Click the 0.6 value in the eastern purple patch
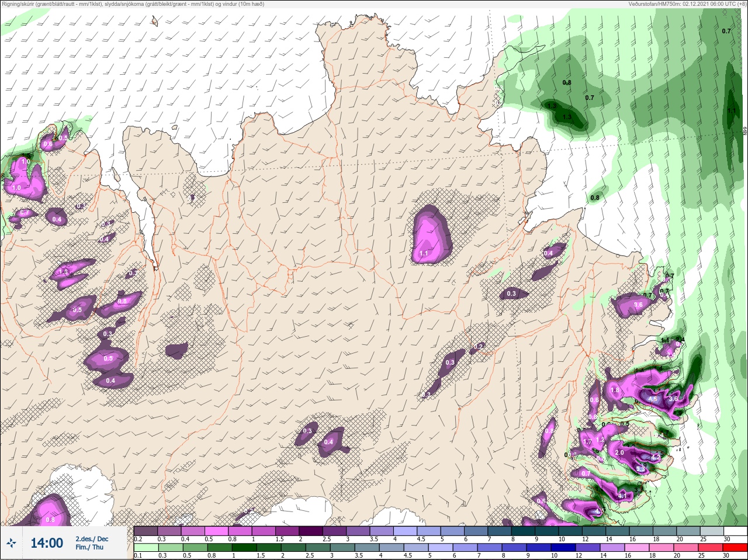748x560 pixels. [x=638, y=305]
